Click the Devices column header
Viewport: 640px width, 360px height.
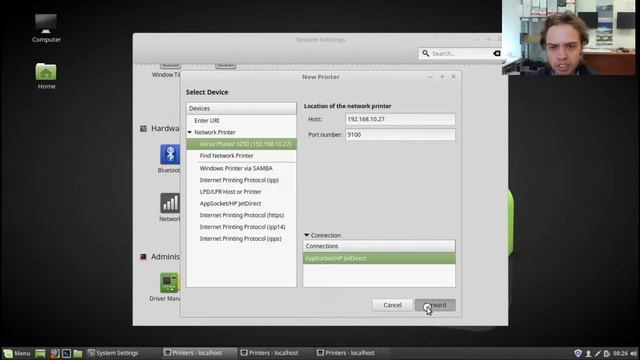click(x=241, y=109)
